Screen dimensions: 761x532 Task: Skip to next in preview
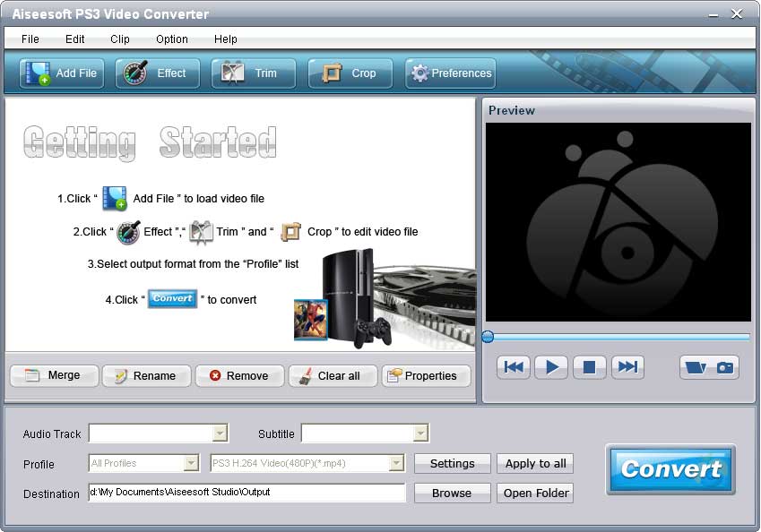click(627, 367)
